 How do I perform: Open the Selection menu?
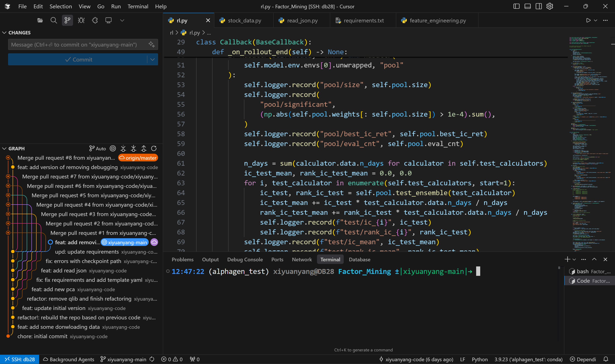coord(61,6)
